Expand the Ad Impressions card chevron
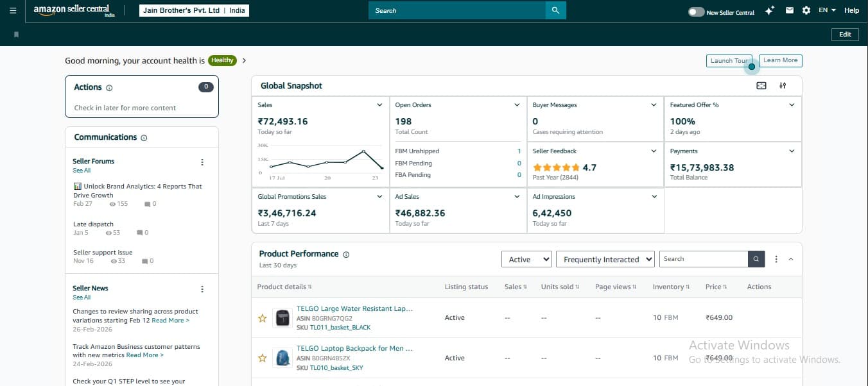The height and width of the screenshot is (386, 868). (x=654, y=197)
